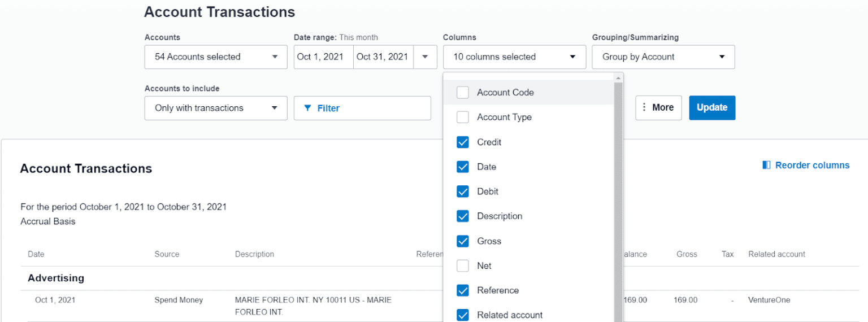Expand the 54 Accounts selected dropdown
The width and height of the screenshot is (868, 322).
coord(215,57)
